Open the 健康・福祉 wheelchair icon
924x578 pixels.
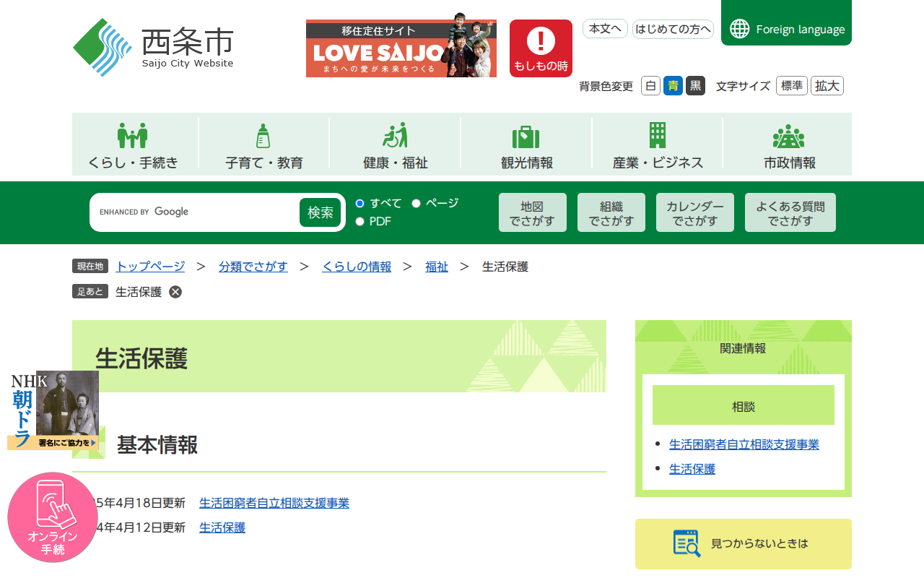(x=395, y=135)
